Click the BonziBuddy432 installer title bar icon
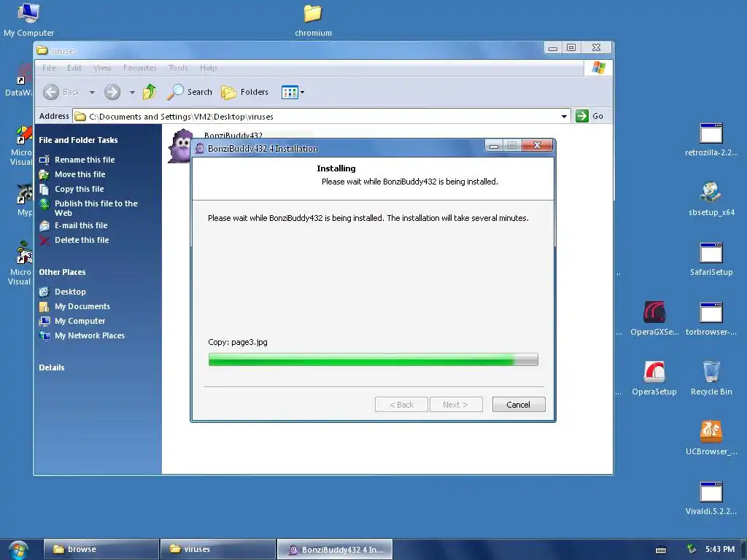 200,149
